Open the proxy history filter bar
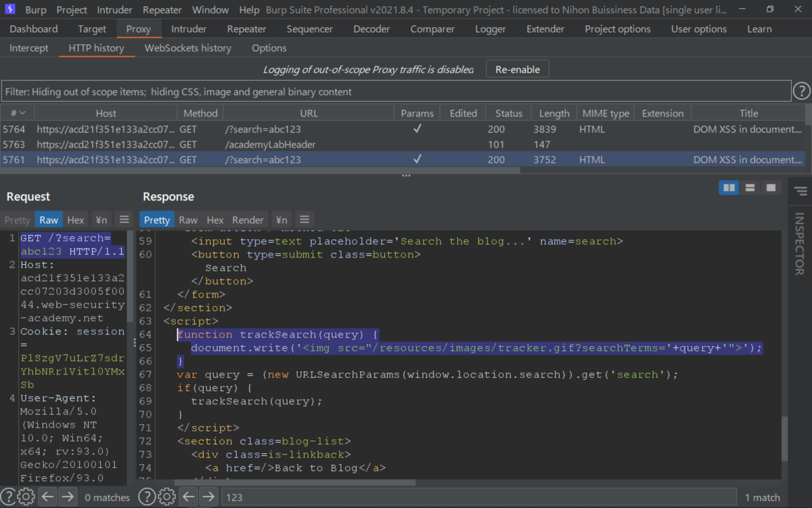 [396, 91]
